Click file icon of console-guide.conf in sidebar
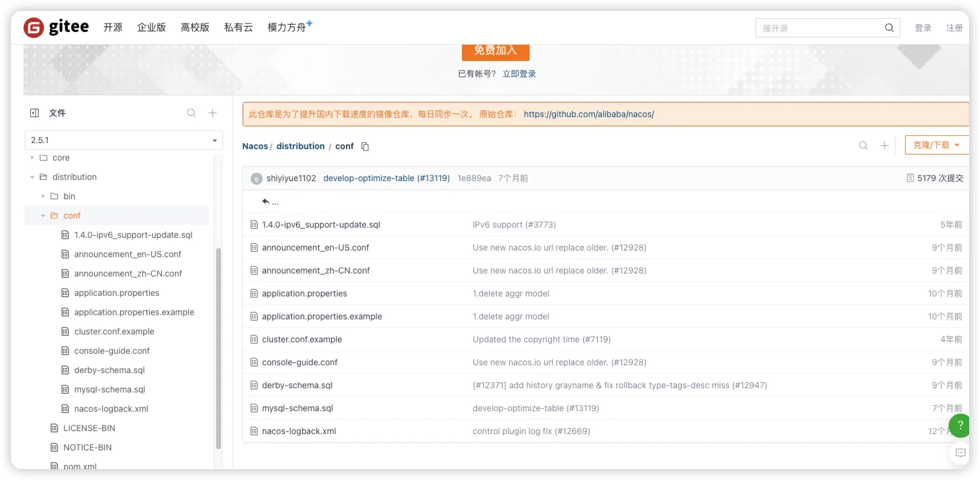The height and width of the screenshot is (480, 980). click(x=65, y=351)
